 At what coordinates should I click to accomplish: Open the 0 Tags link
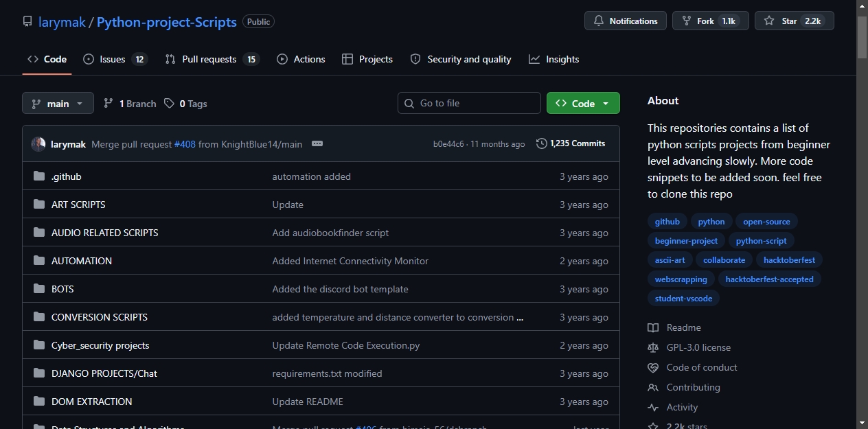point(185,104)
